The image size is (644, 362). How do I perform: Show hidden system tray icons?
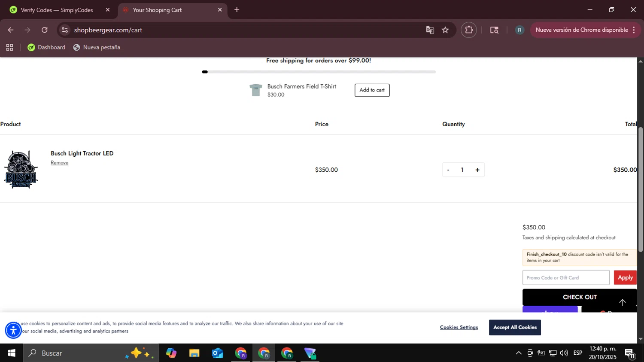click(519, 353)
